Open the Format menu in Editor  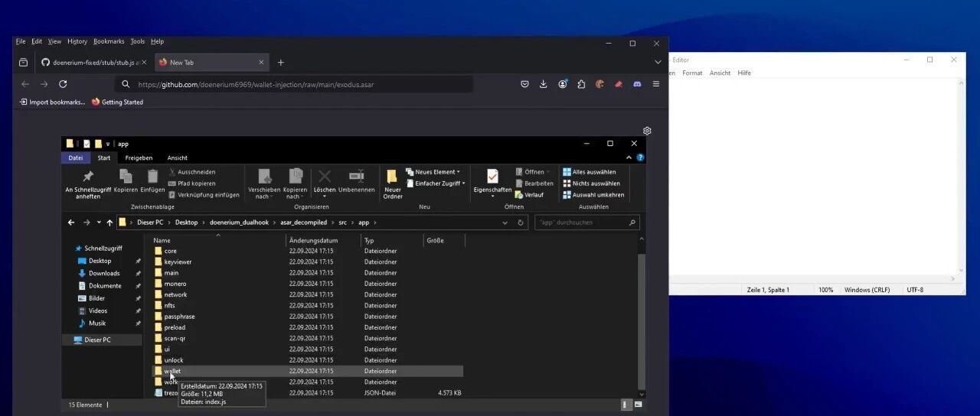click(692, 73)
